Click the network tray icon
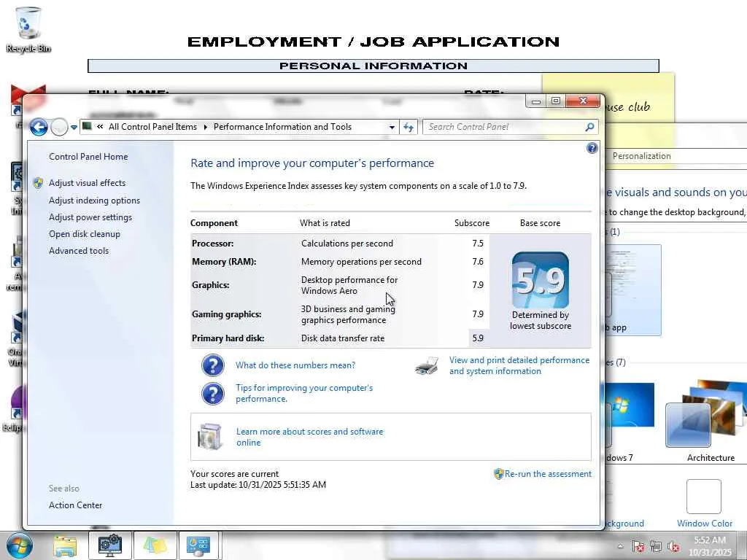Screen dimensions: 747x560 656,546
